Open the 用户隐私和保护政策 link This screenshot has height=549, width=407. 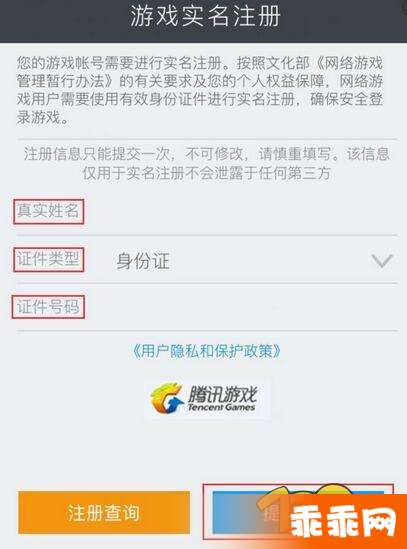[207, 351]
